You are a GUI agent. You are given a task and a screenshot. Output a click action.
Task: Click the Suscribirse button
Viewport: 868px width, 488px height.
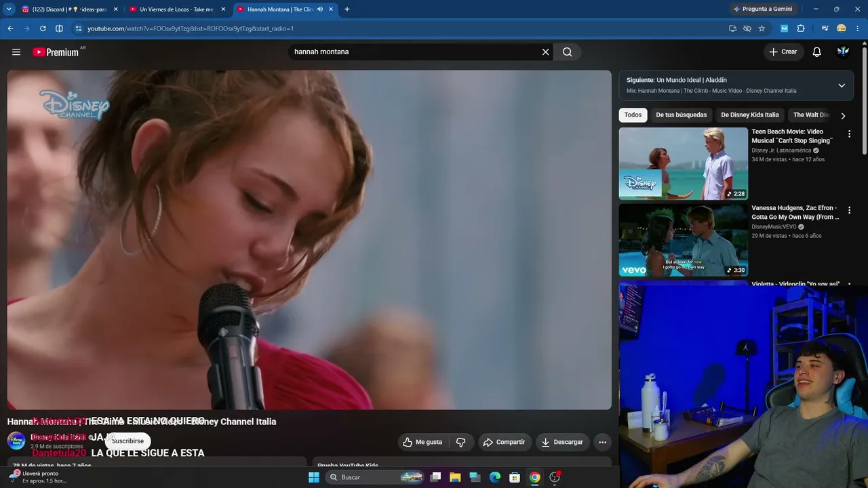[x=127, y=441]
